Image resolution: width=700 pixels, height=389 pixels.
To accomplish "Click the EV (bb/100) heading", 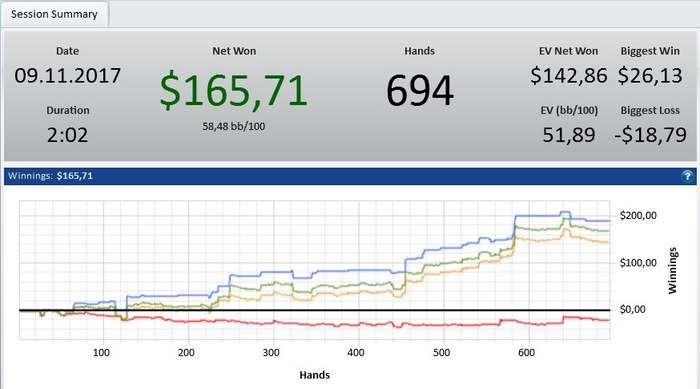I will [x=569, y=110].
